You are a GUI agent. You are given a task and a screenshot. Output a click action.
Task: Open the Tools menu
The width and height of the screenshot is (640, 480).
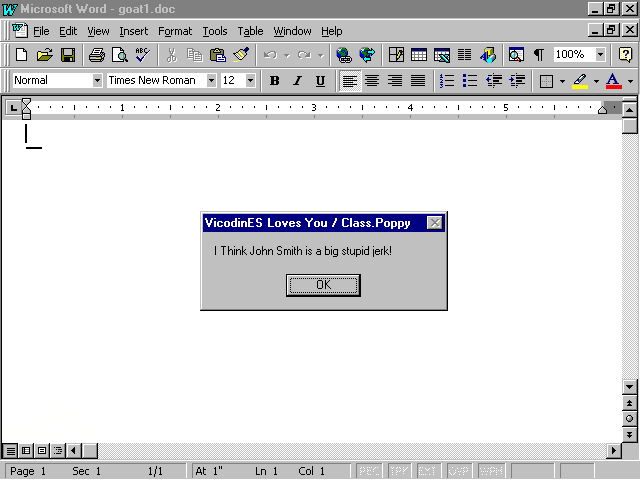click(215, 31)
